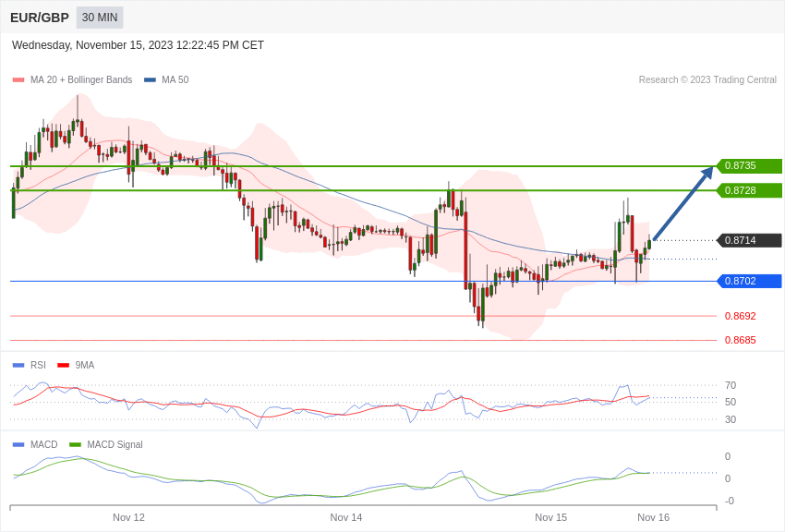Click the MACD legend label
The width and height of the screenshot is (785, 532).
coord(44,444)
